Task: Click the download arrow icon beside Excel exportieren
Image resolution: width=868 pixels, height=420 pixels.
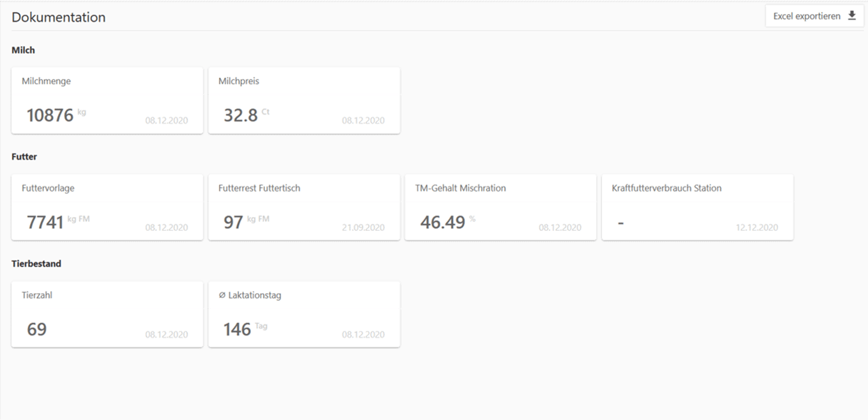Action: coord(851,16)
